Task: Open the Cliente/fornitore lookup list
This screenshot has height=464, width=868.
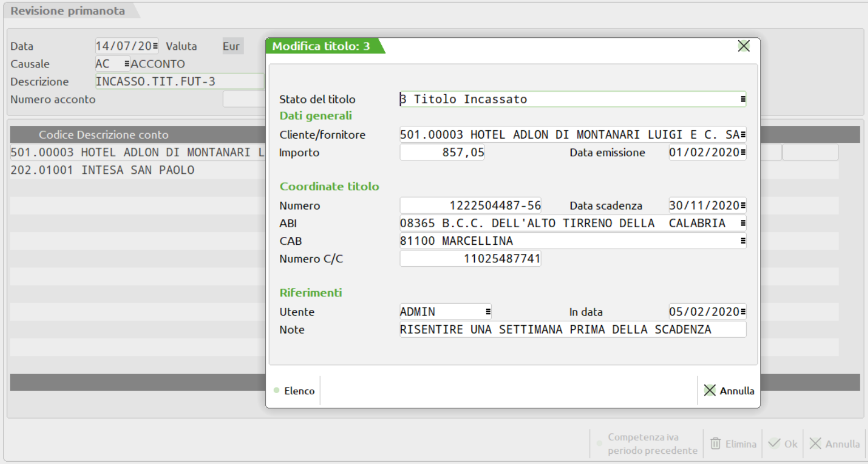Action: coord(742,135)
